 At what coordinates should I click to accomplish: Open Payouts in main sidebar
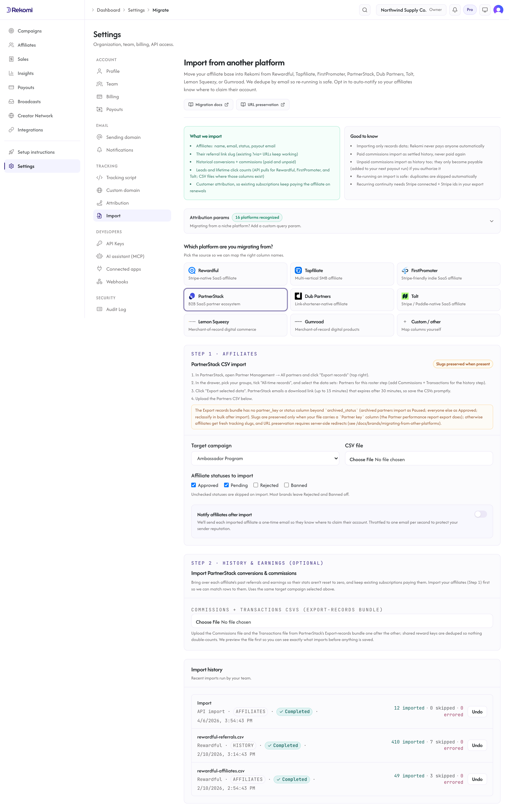42,87
